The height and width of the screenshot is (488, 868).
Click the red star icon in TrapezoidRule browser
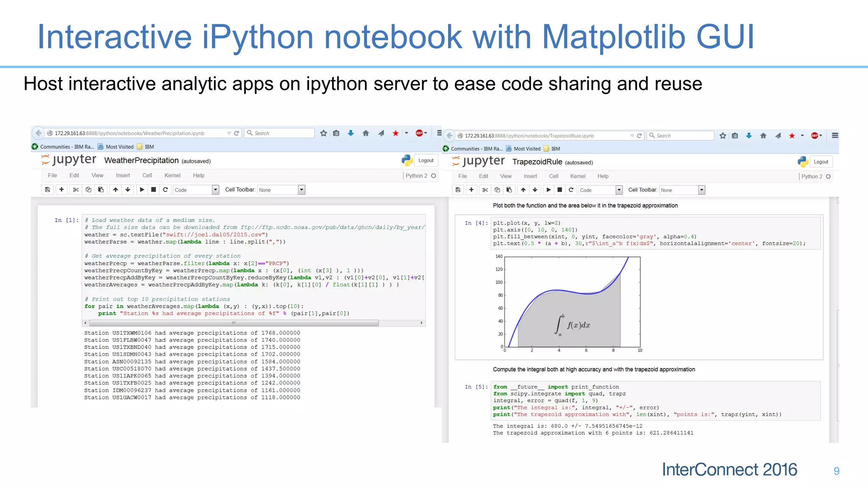792,136
